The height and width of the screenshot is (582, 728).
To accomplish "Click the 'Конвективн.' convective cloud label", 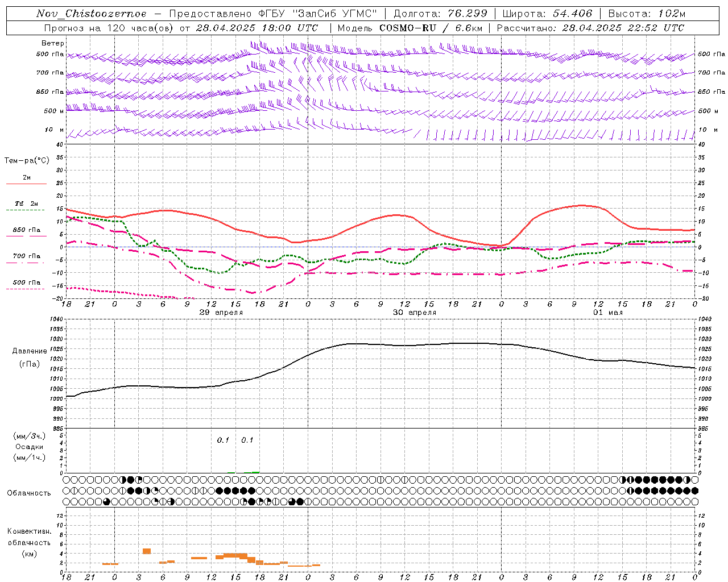I will (x=29, y=531).
